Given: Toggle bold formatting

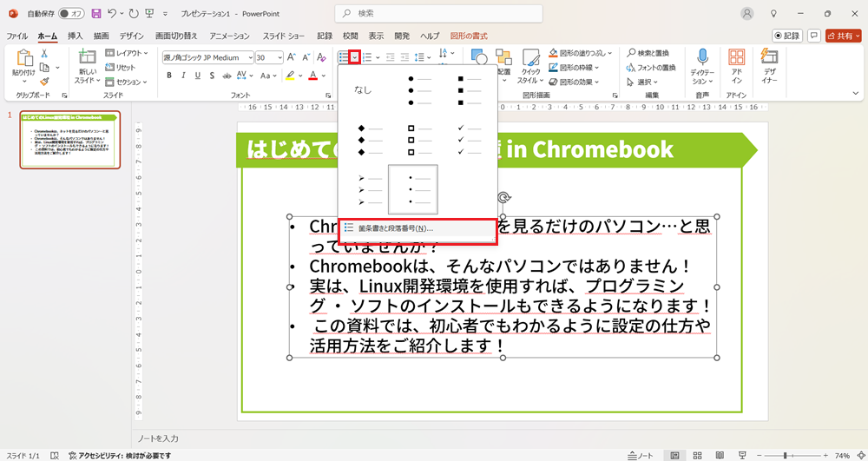Looking at the screenshot, I should point(170,76).
